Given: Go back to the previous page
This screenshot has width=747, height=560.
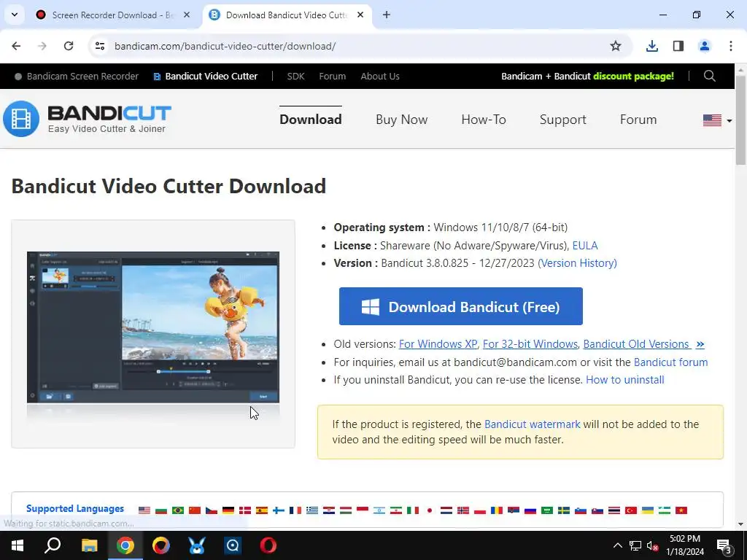Looking at the screenshot, I should pos(16,46).
